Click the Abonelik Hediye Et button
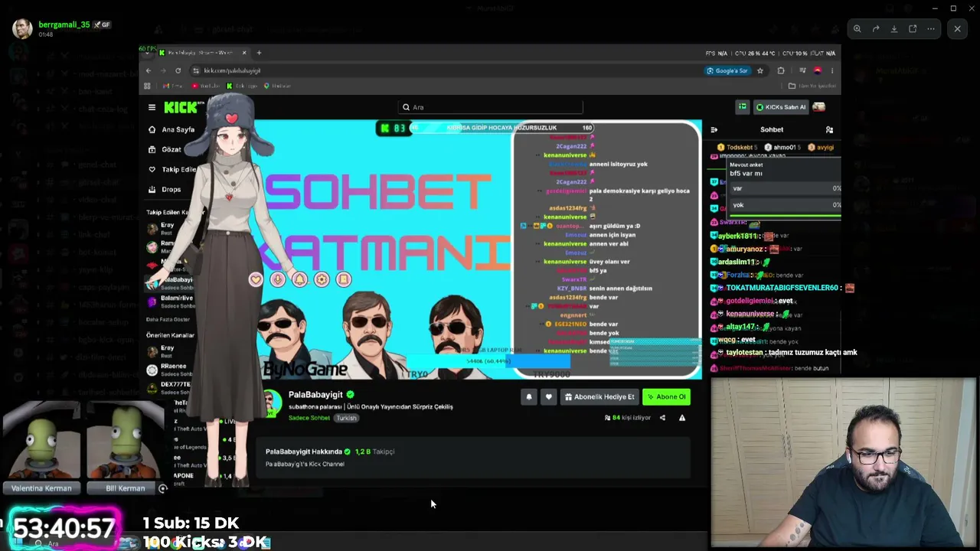This screenshot has height=551, width=980. [599, 396]
